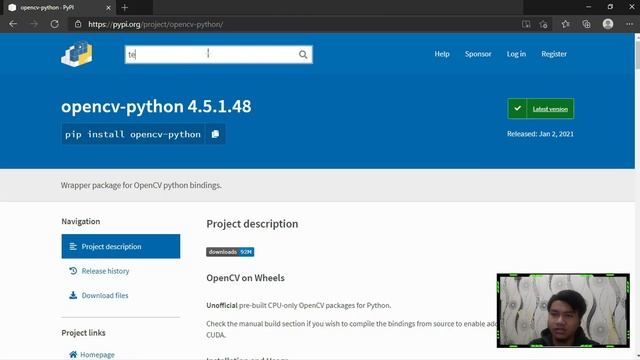Click the URL address bar
The width and height of the screenshot is (640, 360).
(x=294, y=24)
